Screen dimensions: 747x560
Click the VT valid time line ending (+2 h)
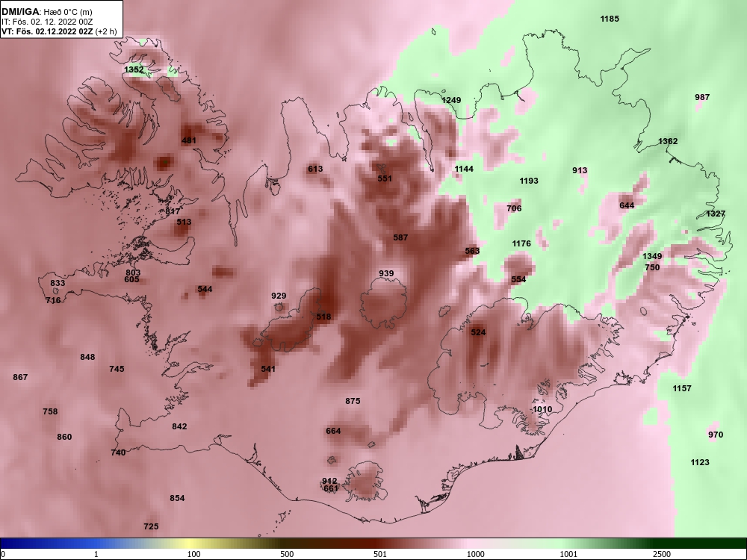pos(59,31)
